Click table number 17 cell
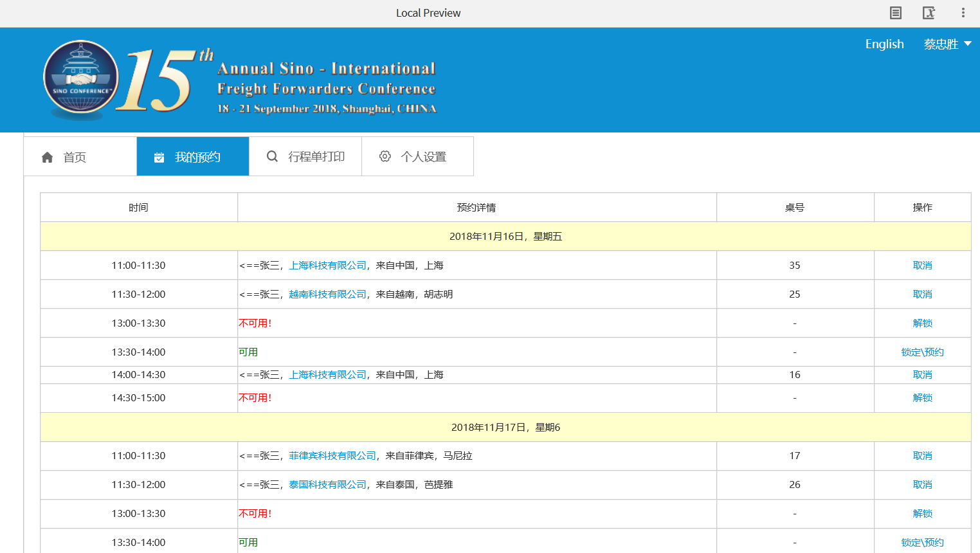980x553 pixels. coord(795,456)
